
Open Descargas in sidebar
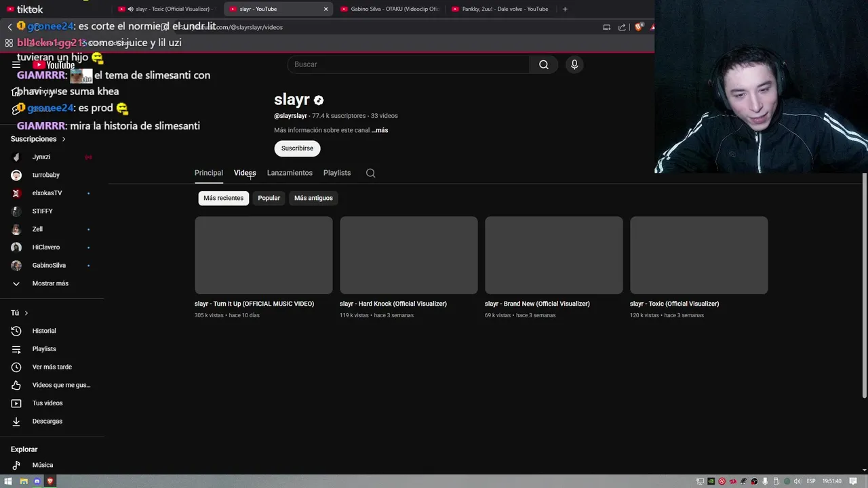coord(47,421)
